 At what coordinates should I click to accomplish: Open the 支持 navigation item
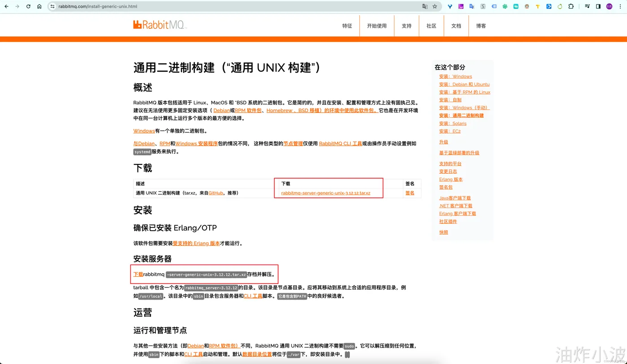point(407,26)
